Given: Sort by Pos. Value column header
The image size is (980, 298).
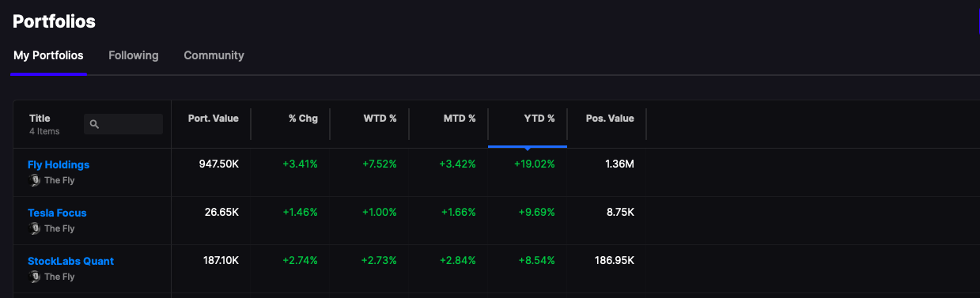Looking at the screenshot, I should coord(610,119).
